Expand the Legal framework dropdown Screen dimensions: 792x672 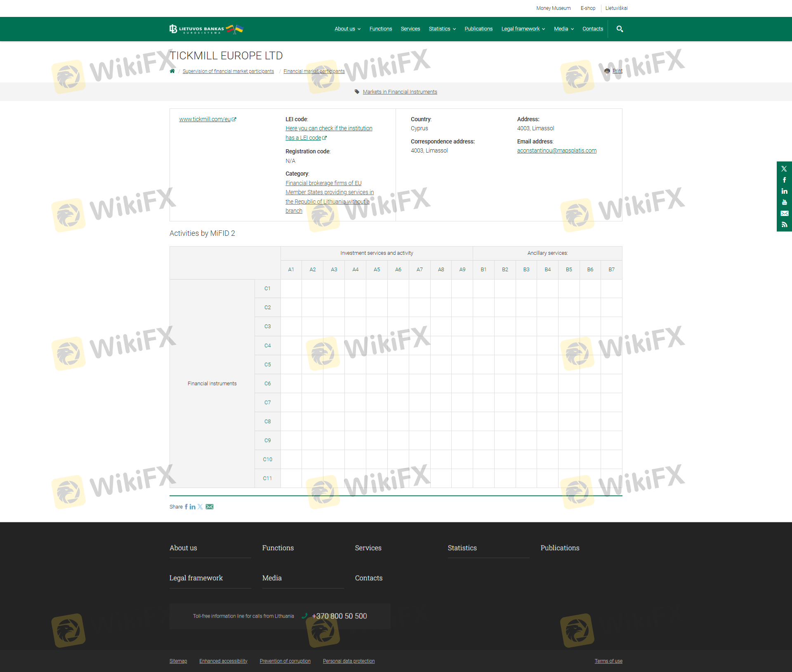[x=523, y=29]
